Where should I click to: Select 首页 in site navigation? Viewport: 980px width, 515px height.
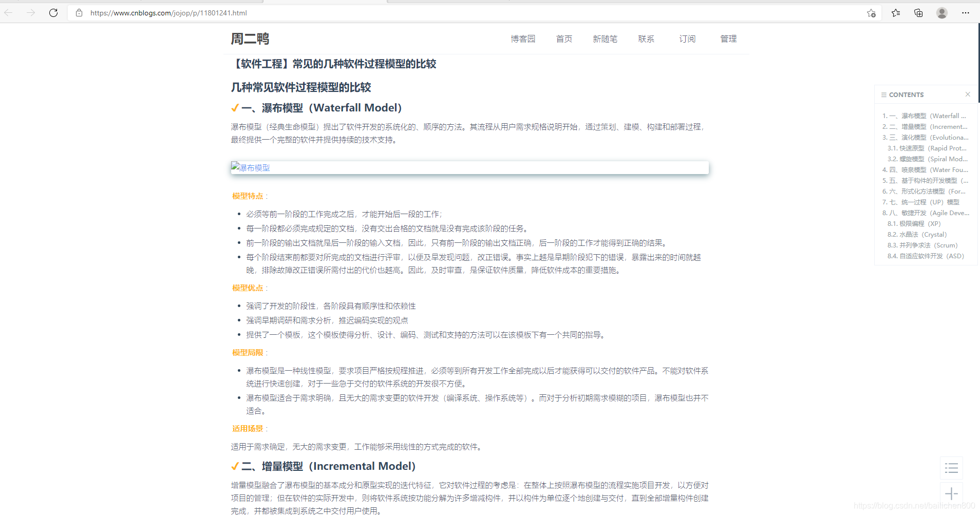click(x=563, y=39)
